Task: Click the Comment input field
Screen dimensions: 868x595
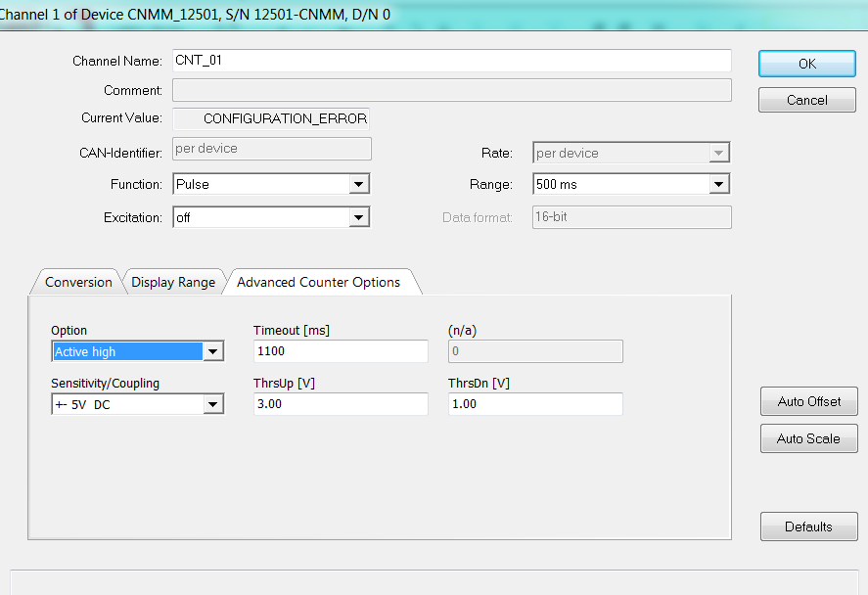Action: click(x=452, y=90)
